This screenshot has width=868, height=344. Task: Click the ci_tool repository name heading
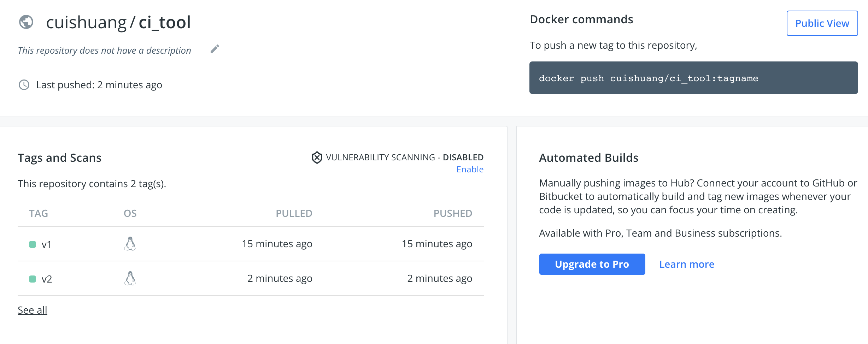click(x=165, y=22)
